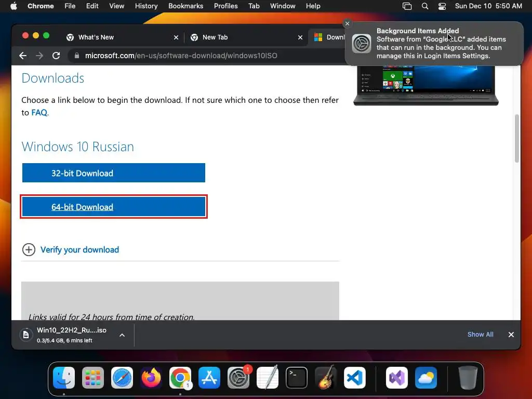This screenshot has height=399, width=532.
Task: Click the Downloads heading
Action: click(x=52, y=78)
